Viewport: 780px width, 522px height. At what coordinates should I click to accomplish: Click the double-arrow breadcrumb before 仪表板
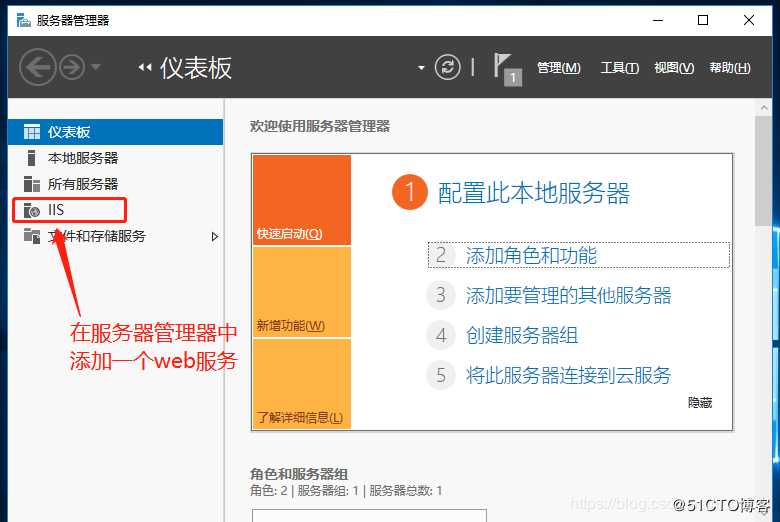pos(145,67)
